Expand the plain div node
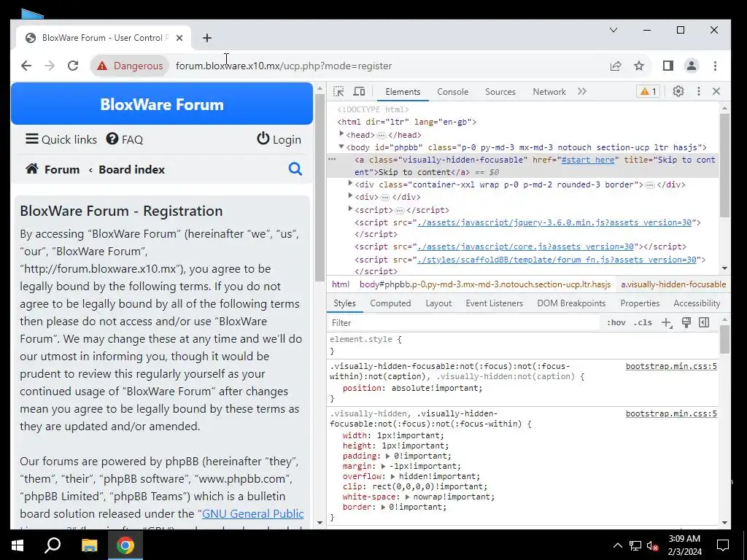 [x=350, y=196]
